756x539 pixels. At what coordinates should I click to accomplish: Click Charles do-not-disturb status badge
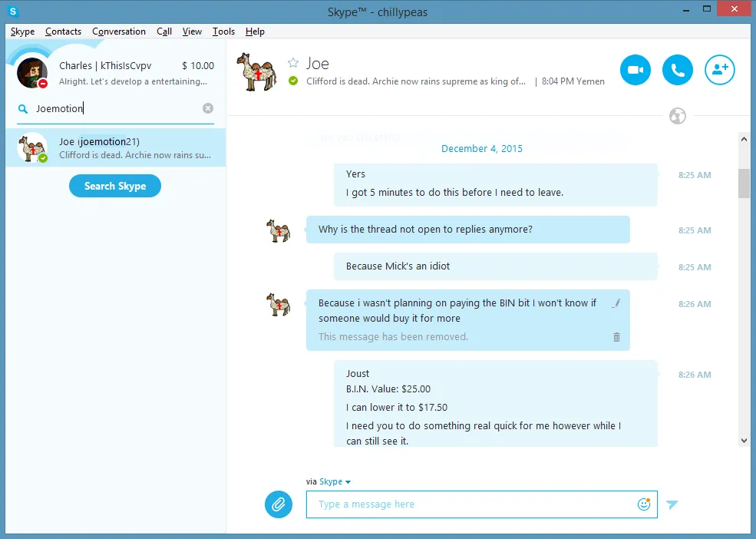point(42,84)
